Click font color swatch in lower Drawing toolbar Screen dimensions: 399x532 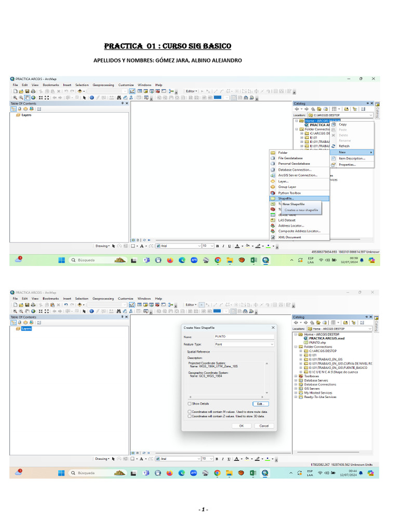(236, 459)
